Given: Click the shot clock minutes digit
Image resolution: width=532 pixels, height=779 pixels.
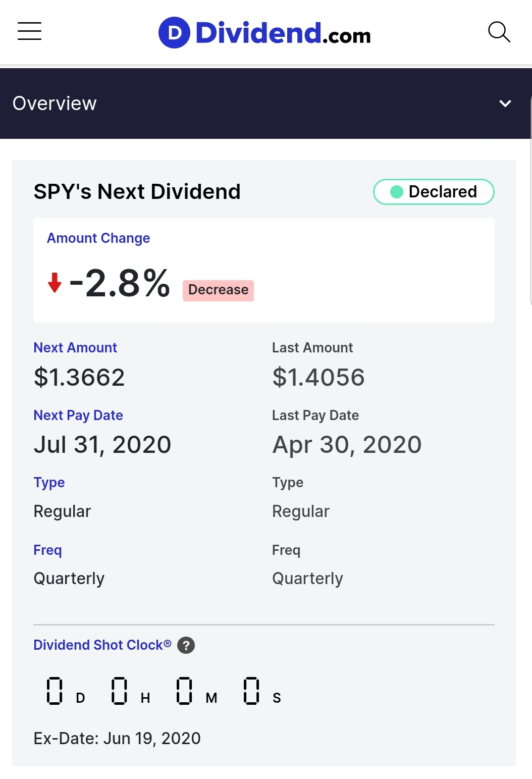Looking at the screenshot, I should point(184,691).
